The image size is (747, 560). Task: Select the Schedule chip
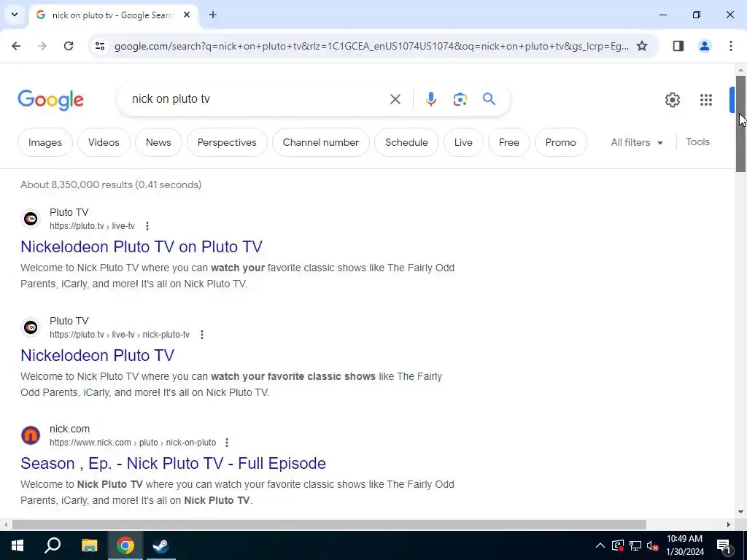tap(406, 142)
